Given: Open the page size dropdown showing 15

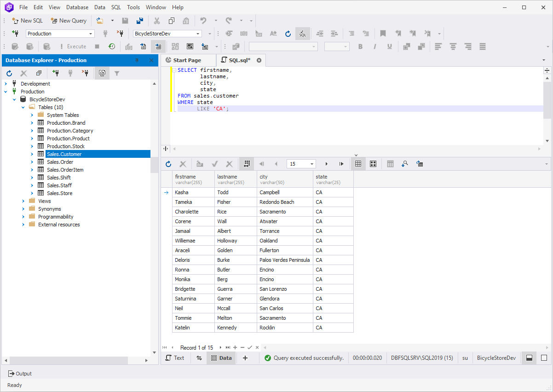Looking at the screenshot, I should pyautogui.click(x=311, y=164).
